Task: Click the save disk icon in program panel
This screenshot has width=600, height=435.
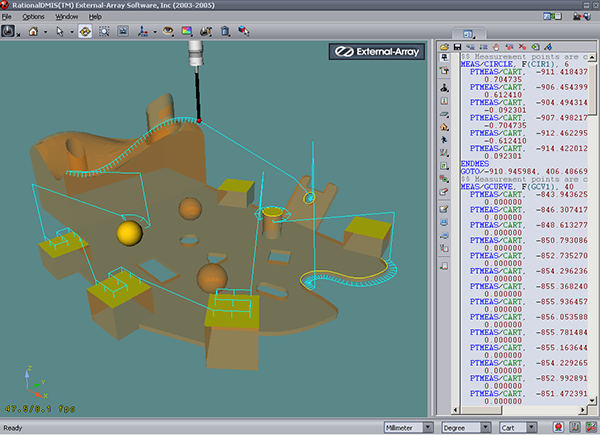Action: coord(457,47)
